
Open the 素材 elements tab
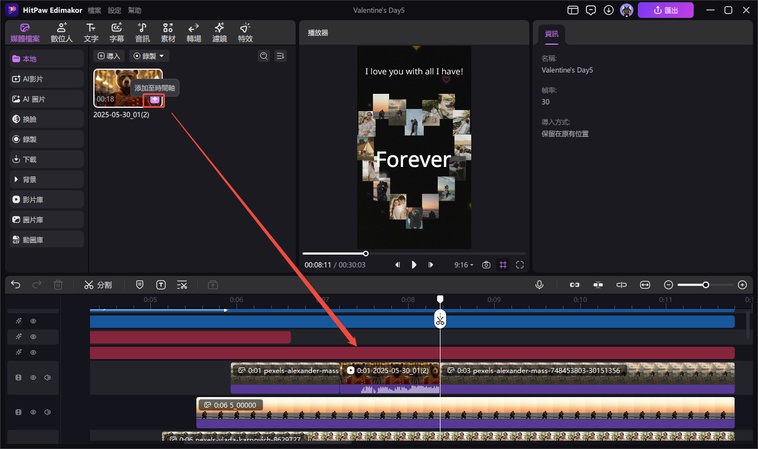tap(168, 32)
